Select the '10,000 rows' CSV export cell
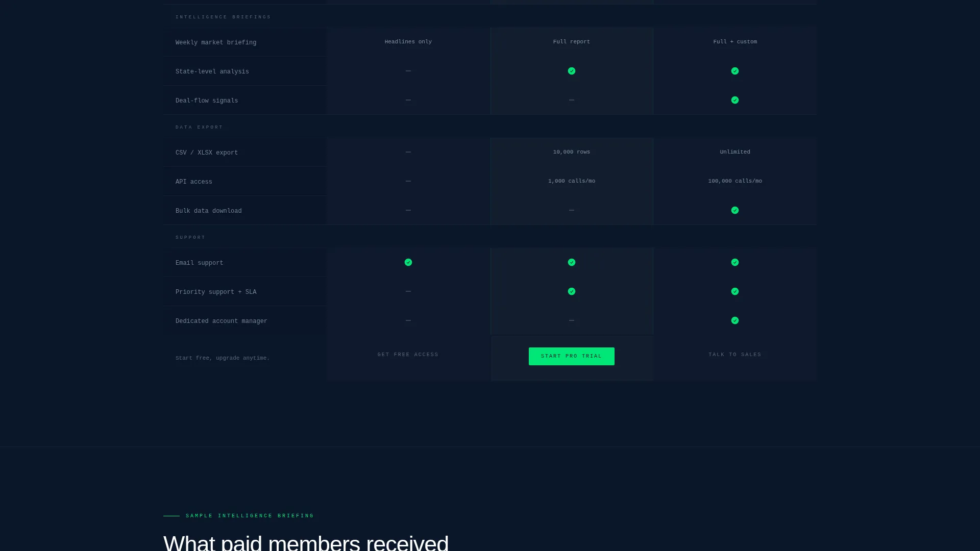This screenshot has height=551, width=980. coord(572,152)
